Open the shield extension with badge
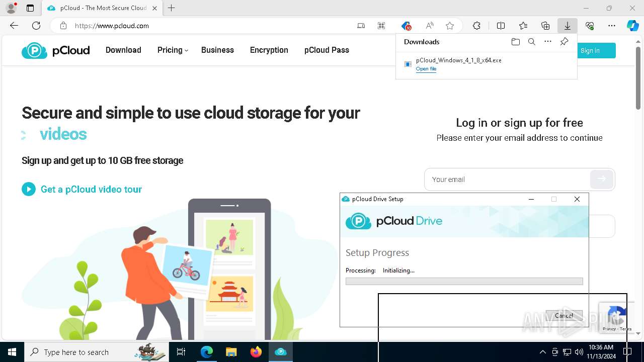This screenshot has height=362, width=644. (x=406, y=26)
